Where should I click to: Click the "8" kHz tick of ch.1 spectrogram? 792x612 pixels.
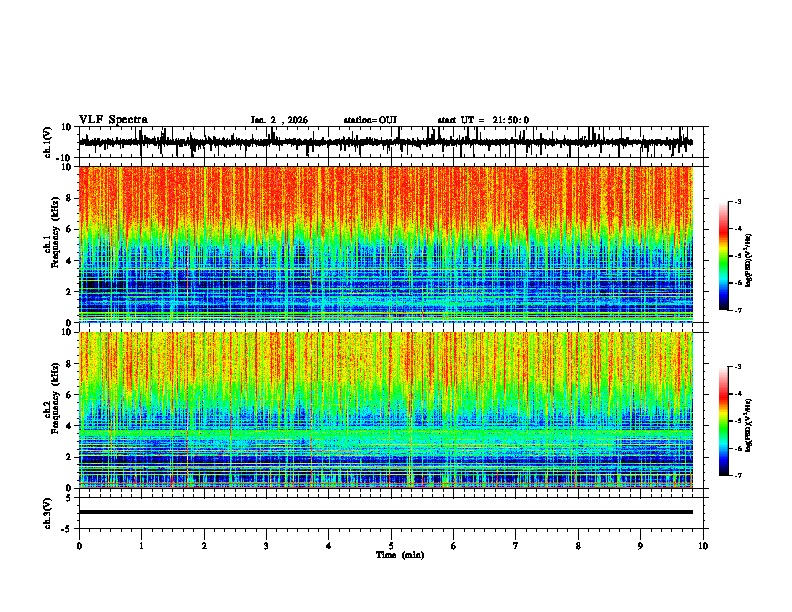click(69, 198)
